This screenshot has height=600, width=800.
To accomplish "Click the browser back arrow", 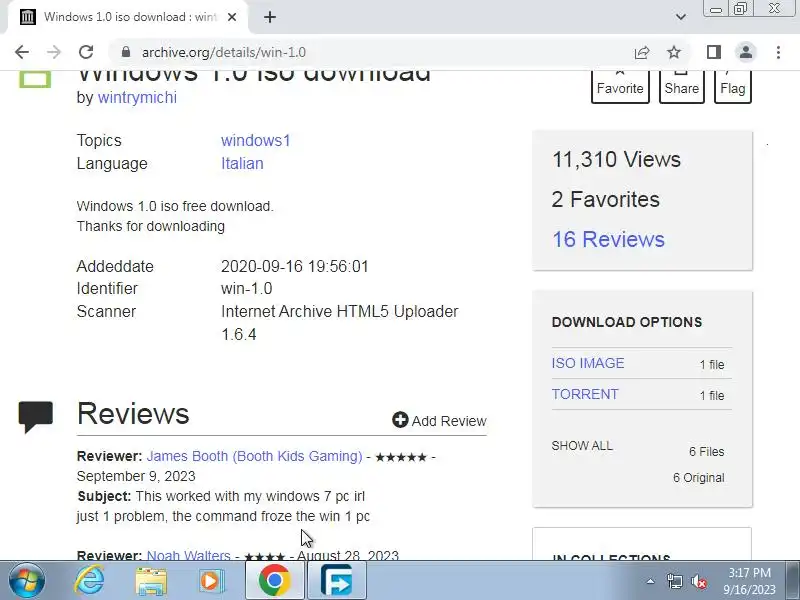I will coord(22,52).
